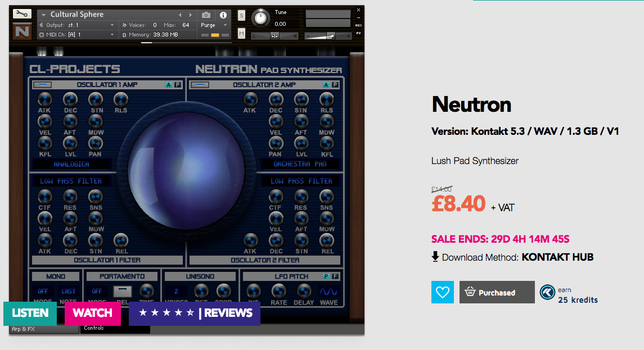
Task: Open the ANALOGICA oscillator 1 waveform selector
Action: click(71, 164)
